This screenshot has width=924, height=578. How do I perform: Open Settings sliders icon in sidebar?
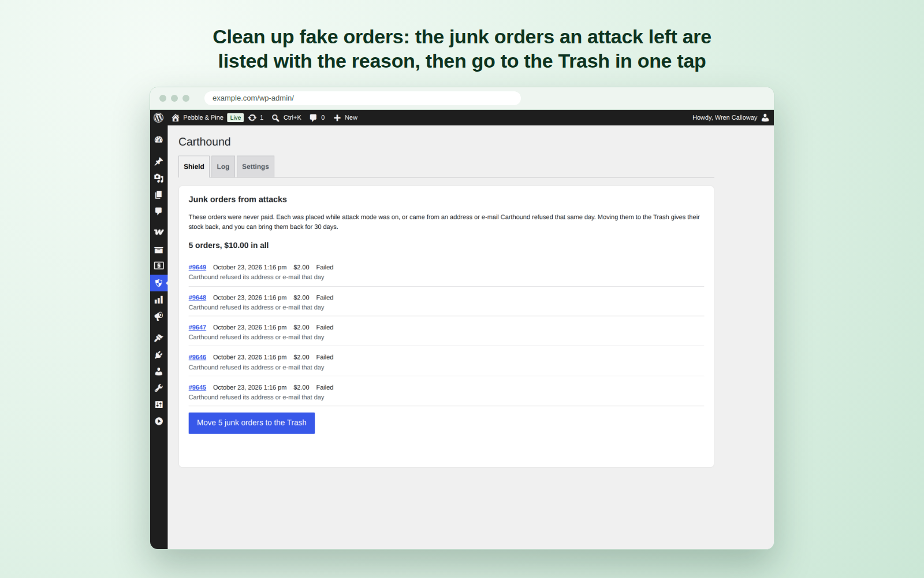point(159,405)
